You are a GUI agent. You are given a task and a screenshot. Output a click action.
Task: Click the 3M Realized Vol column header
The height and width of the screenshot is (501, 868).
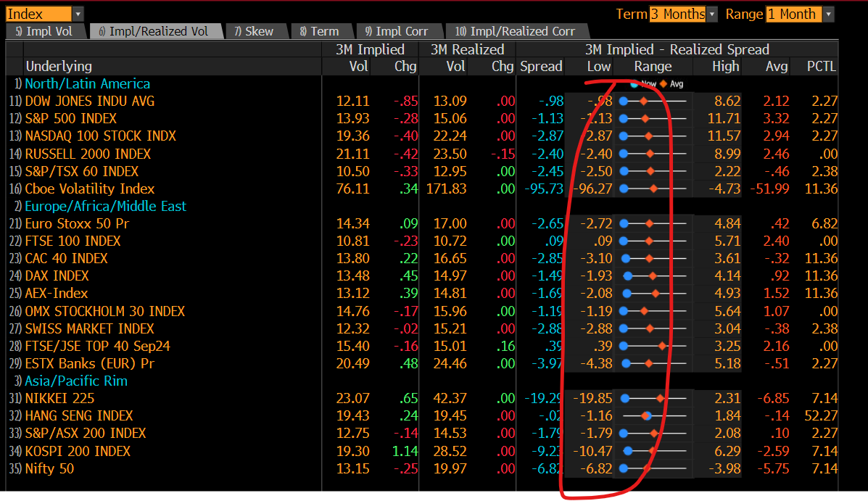click(x=455, y=67)
